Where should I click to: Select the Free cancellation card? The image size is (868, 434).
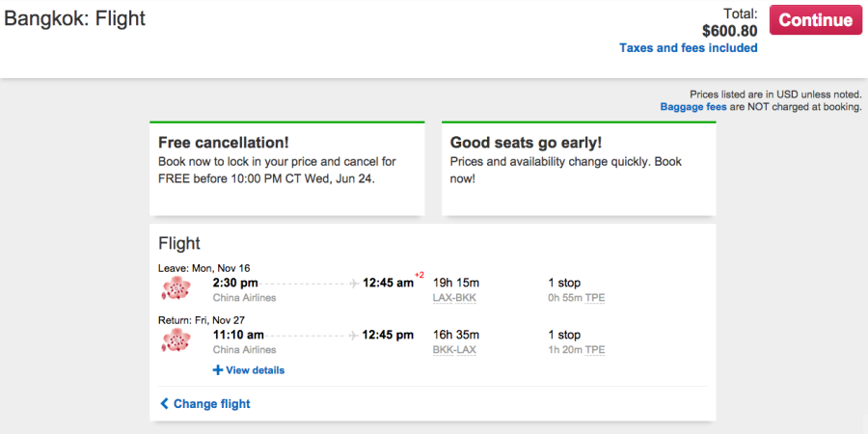click(x=287, y=168)
